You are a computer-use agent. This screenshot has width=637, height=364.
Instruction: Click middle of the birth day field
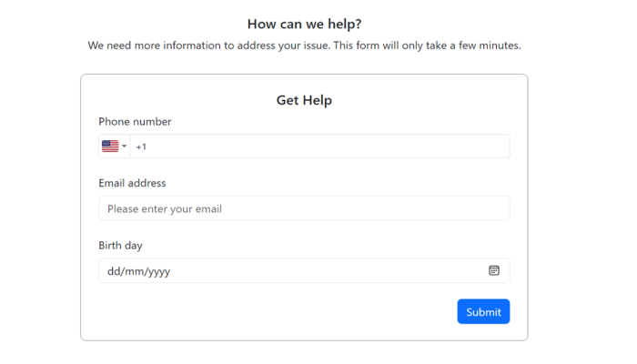coord(304,270)
